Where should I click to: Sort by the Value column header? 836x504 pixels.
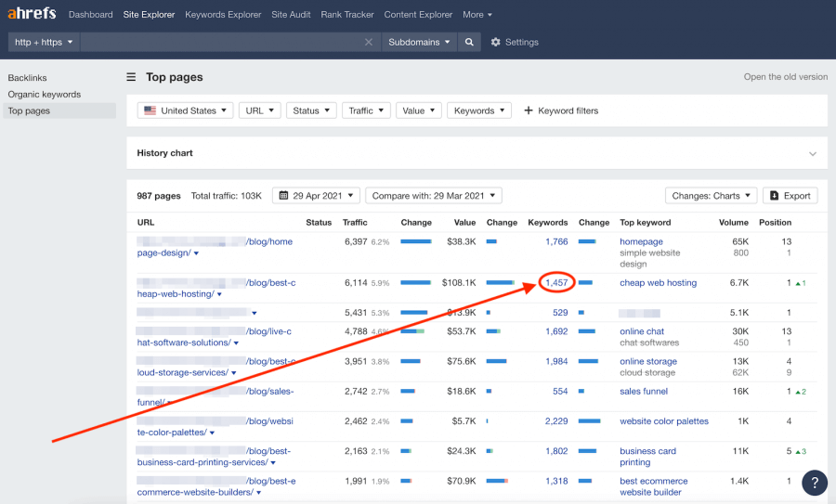coord(464,223)
